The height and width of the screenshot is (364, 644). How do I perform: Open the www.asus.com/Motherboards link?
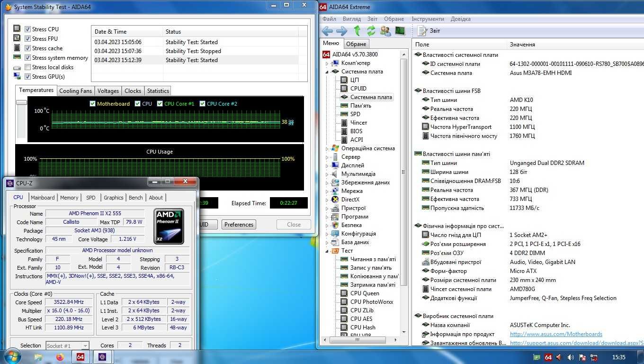(556, 334)
